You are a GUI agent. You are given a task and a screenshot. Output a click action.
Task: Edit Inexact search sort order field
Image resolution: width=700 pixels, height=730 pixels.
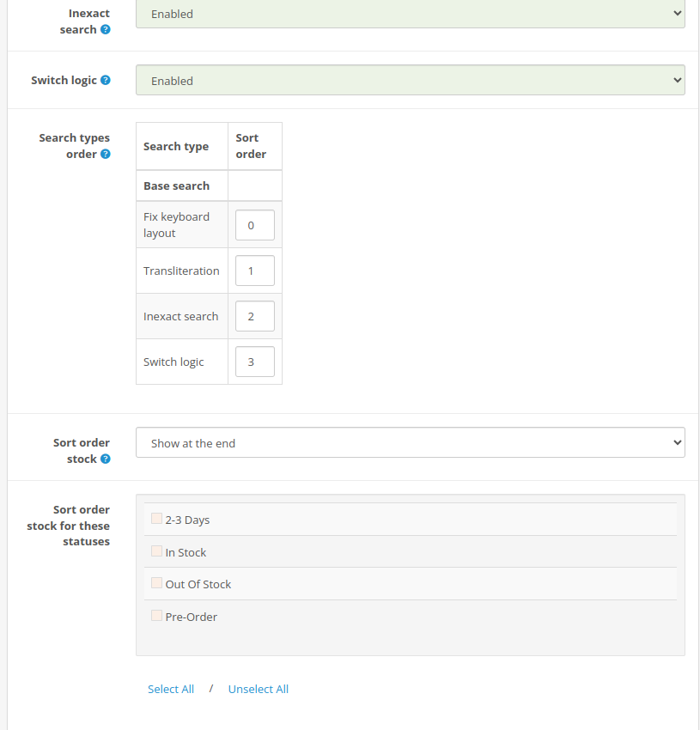(255, 316)
